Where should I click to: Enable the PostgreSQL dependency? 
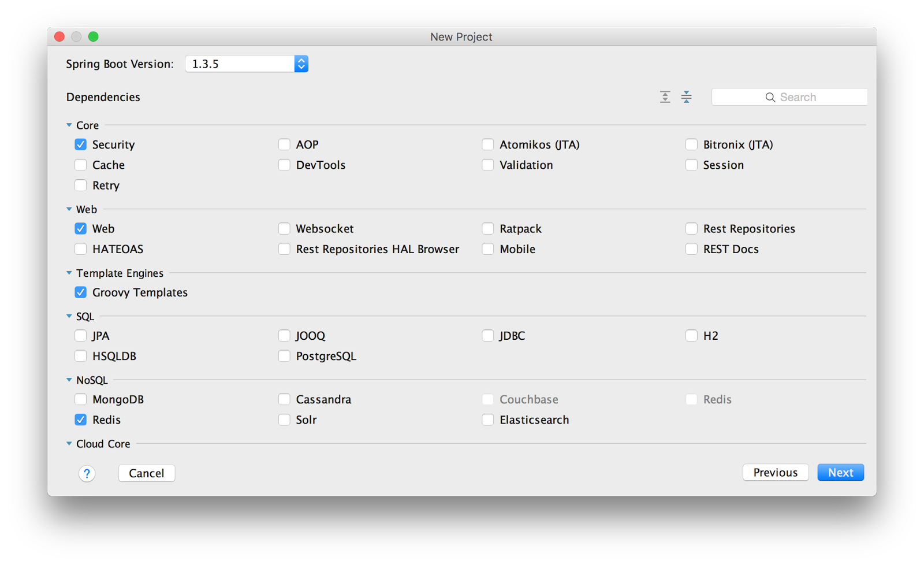tap(284, 356)
